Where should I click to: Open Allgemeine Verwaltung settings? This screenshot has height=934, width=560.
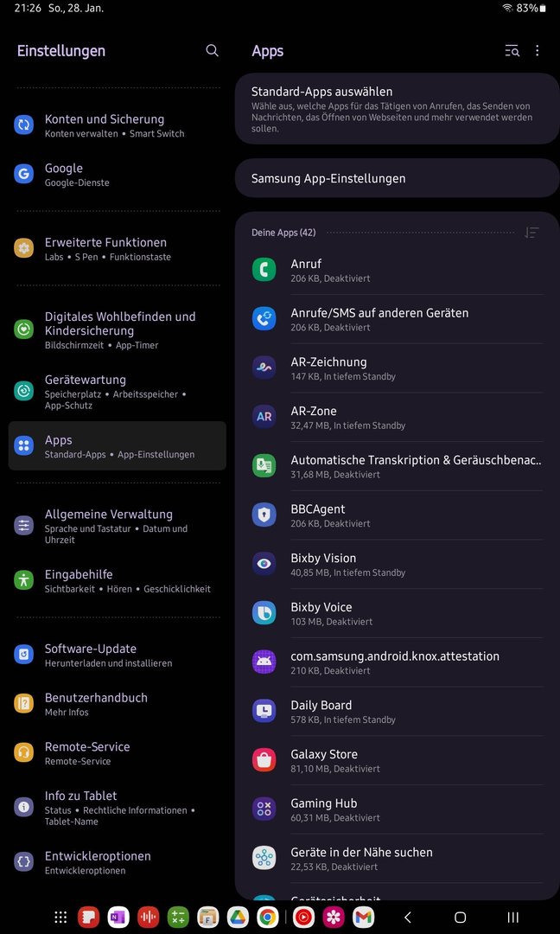118,526
